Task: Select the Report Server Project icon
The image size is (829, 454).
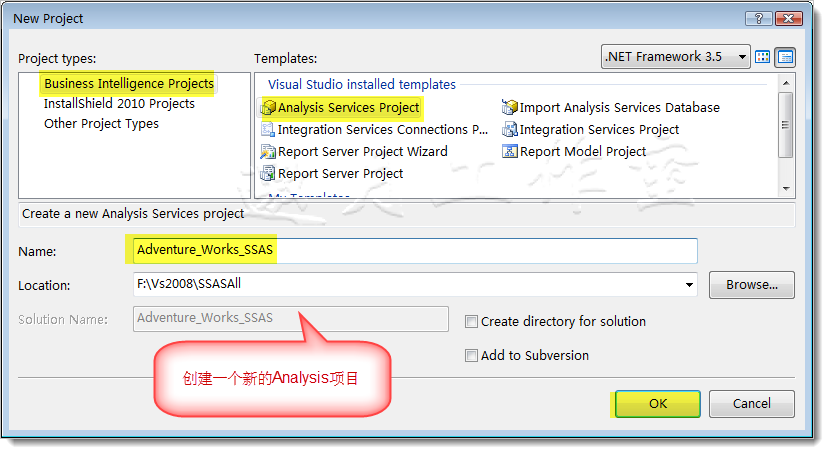Action: (269, 173)
